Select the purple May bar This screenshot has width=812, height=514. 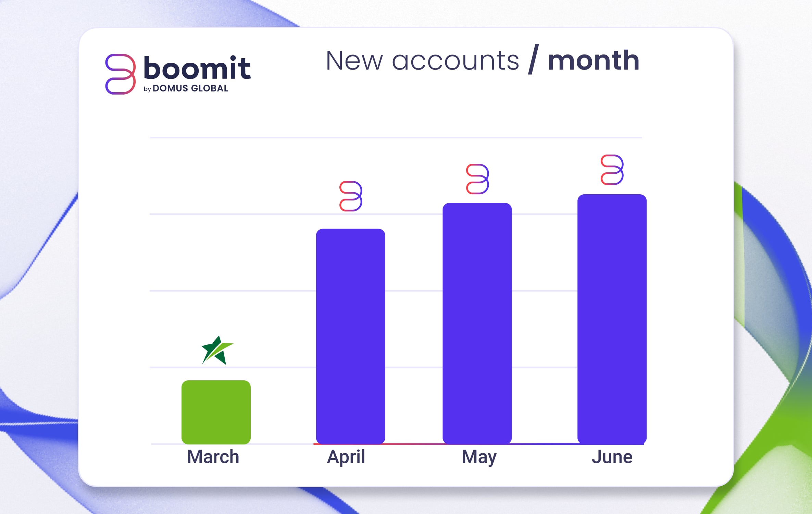coord(477,323)
